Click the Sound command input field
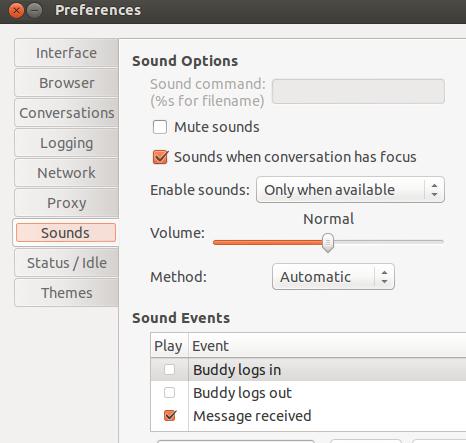Screen dimensions: 466x443 [358, 91]
